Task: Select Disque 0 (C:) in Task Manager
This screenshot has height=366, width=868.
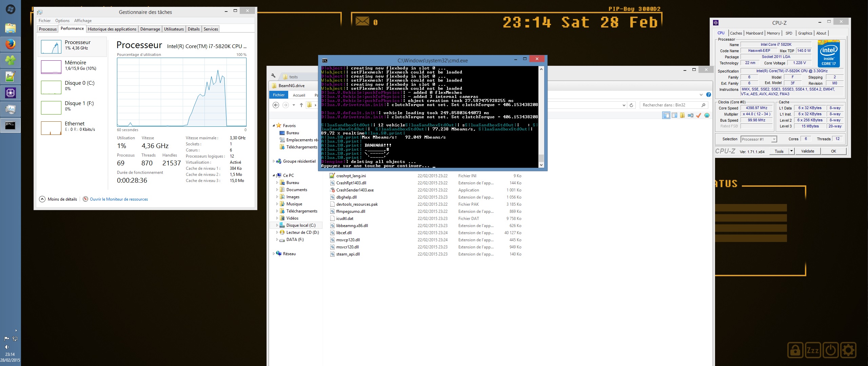Action: 73,87
